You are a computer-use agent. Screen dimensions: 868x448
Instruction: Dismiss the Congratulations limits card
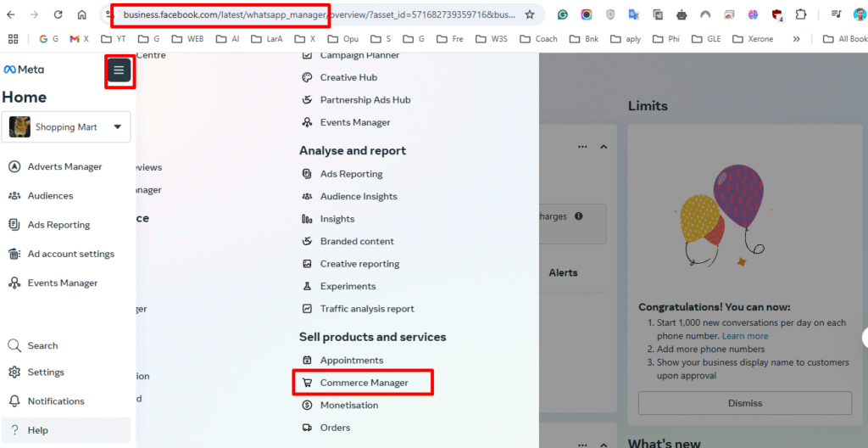click(x=744, y=403)
